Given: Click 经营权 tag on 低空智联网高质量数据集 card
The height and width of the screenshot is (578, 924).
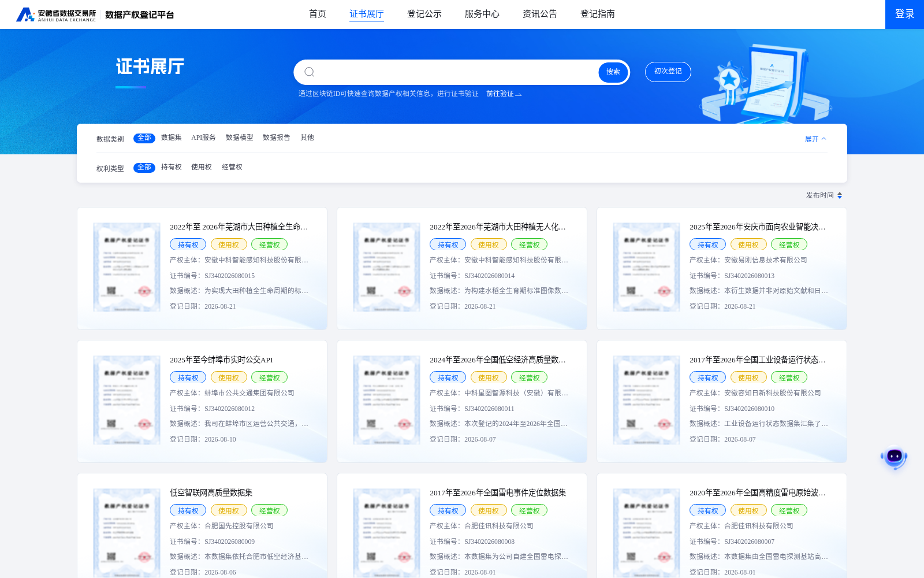Looking at the screenshot, I should tap(270, 510).
